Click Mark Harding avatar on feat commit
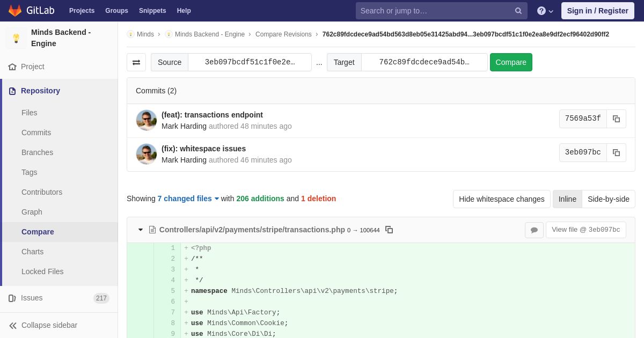 click(147, 120)
